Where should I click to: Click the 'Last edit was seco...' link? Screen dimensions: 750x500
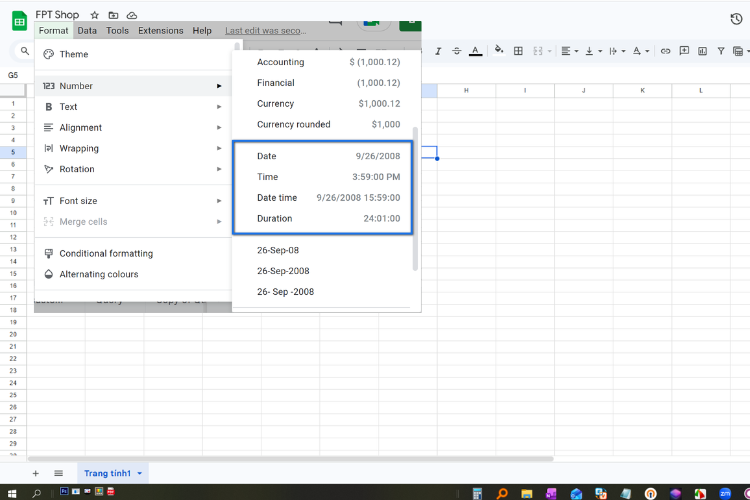coord(265,31)
